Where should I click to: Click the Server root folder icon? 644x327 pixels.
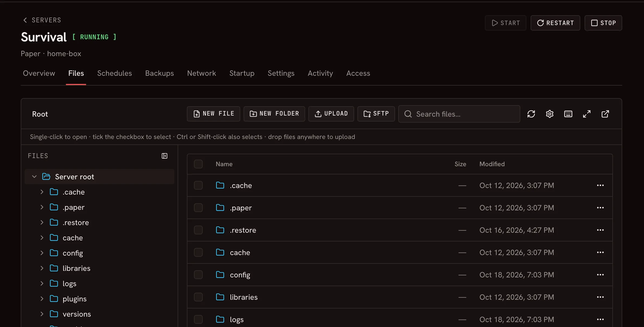pyautogui.click(x=46, y=177)
